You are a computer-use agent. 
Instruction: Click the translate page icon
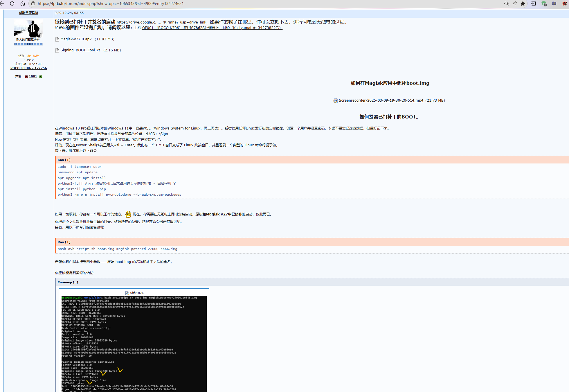(x=507, y=3)
